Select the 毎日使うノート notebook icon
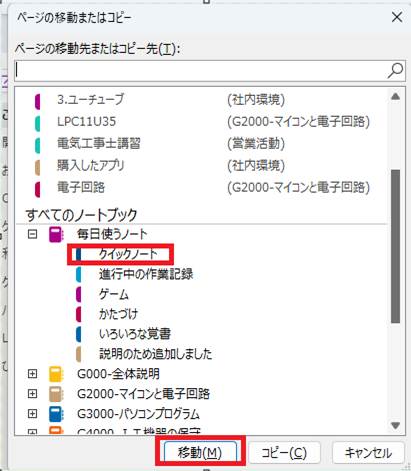 pos(56,234)
